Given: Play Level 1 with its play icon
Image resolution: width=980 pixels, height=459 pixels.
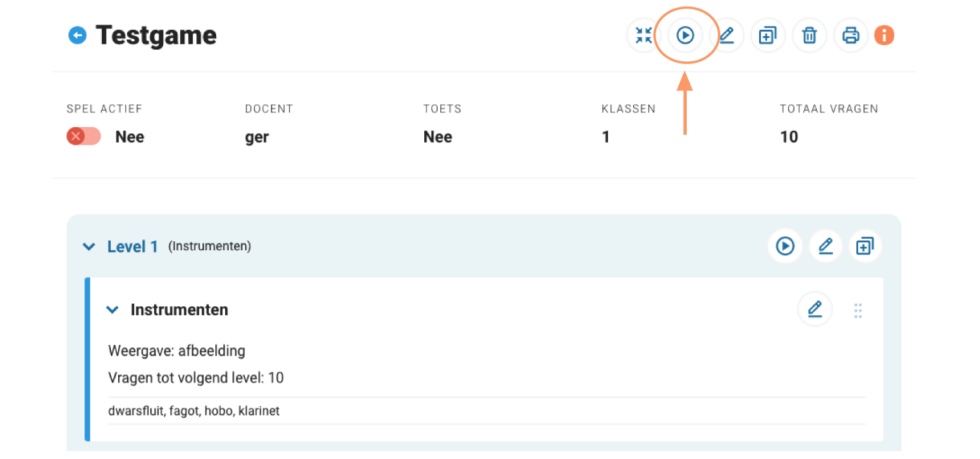Looking at the screenshot, I should (785, 246).
